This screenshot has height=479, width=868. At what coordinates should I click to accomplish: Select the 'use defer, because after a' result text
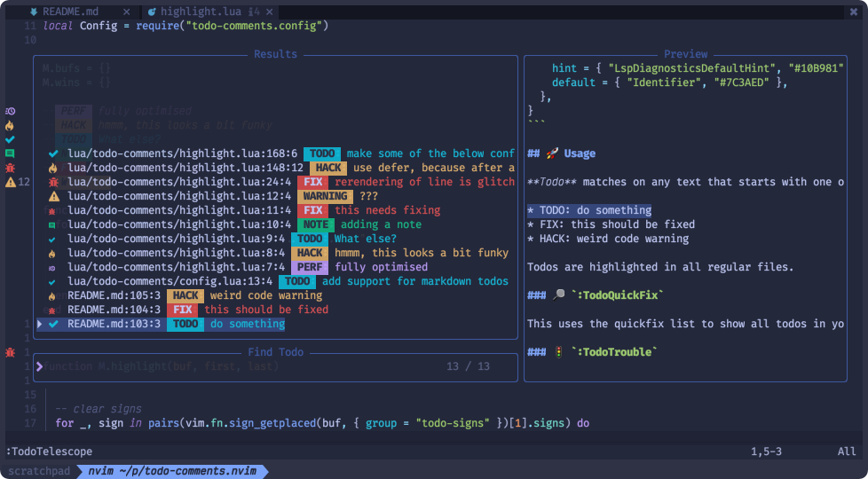pos(434,168)
